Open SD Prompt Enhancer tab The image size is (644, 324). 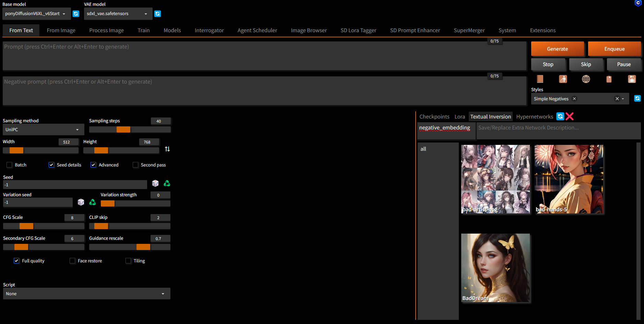[415, 30]
